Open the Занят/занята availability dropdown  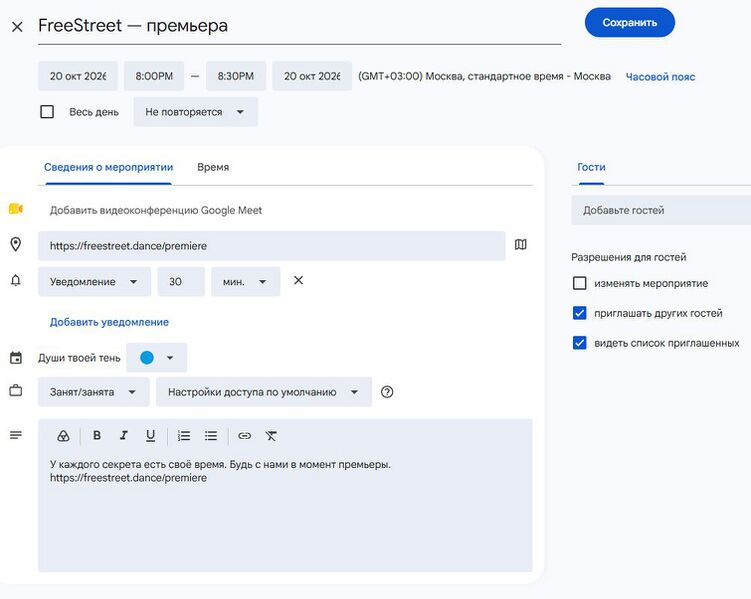93,392
